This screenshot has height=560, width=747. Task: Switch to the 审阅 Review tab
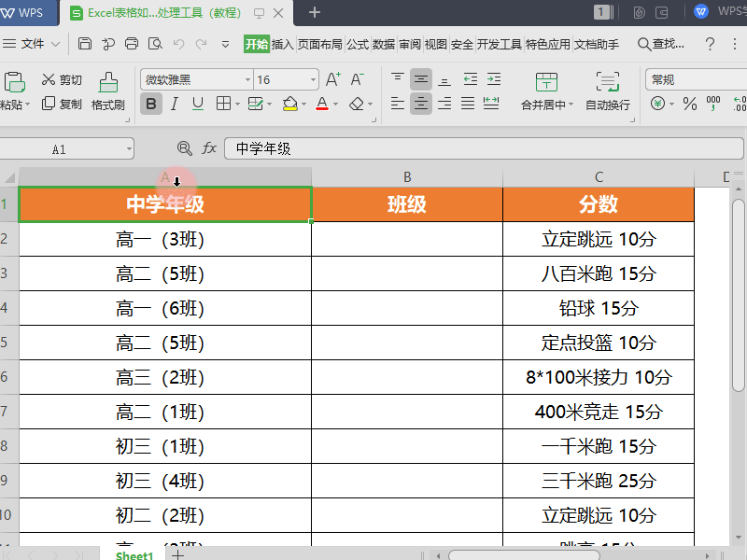click(x=410, y=44)
